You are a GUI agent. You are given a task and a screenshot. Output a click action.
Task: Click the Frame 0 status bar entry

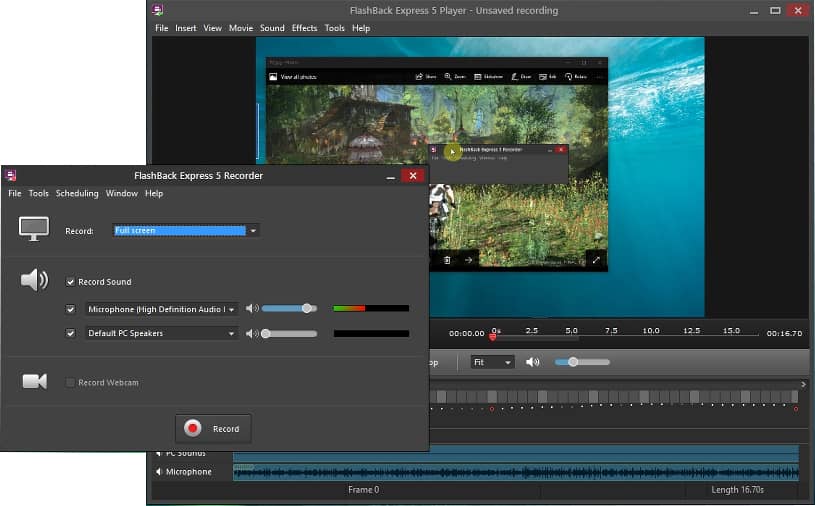363,489
